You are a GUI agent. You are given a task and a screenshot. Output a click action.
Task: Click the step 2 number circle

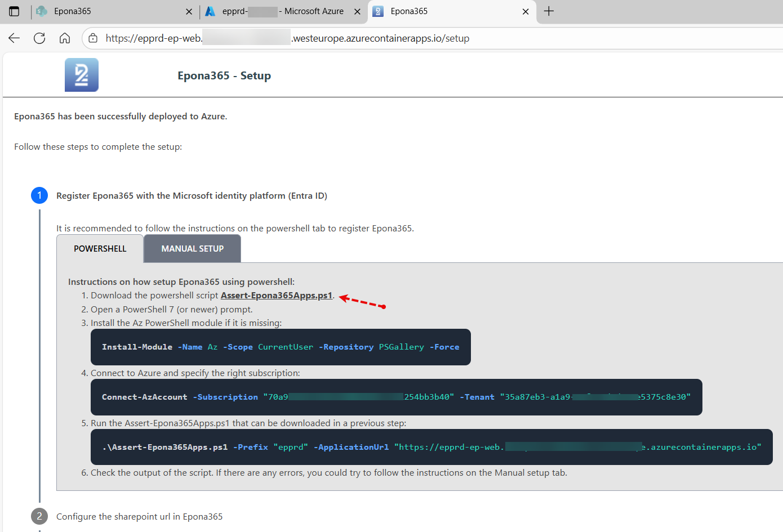coord(39,516)
